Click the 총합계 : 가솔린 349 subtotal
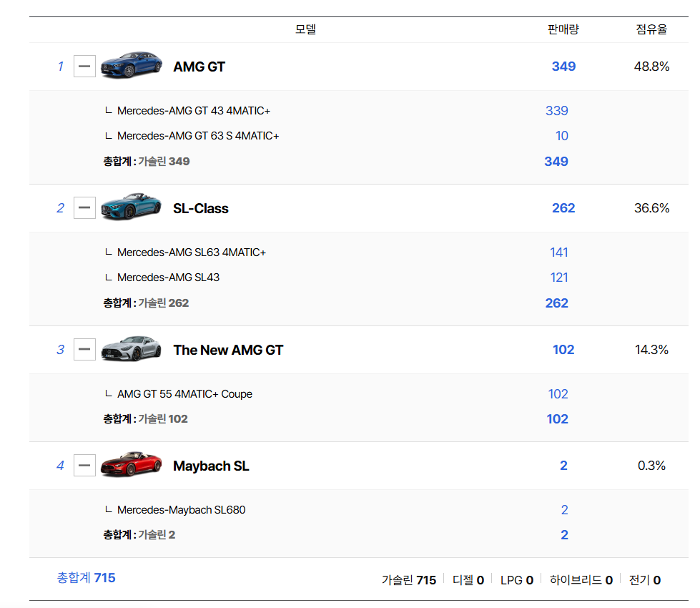700x608 pixels. click(147, 161)
